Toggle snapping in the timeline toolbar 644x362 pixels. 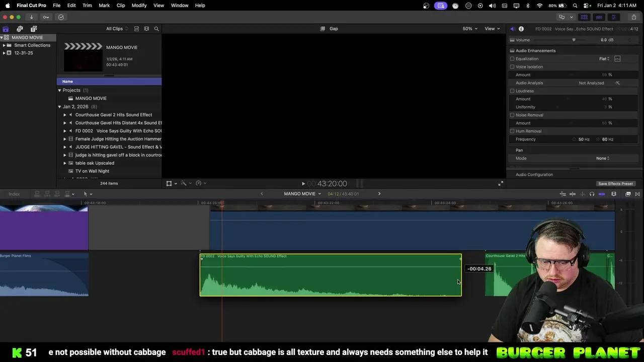click(x=602, y=194)
